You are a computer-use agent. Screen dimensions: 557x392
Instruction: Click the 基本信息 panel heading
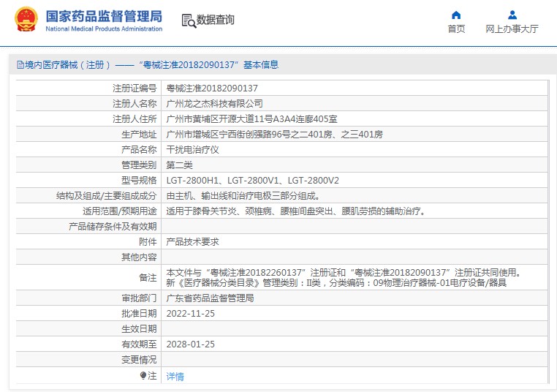point(261,64)
